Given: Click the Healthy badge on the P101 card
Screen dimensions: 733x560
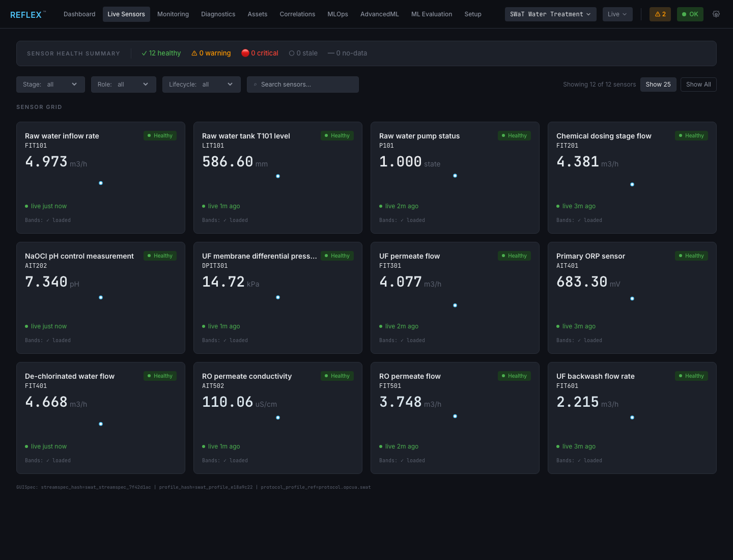Looking at the screenshot, I should (514, 135).
